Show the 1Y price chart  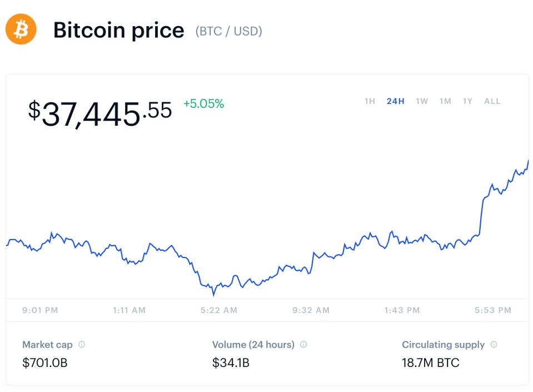tap(467, 101)
